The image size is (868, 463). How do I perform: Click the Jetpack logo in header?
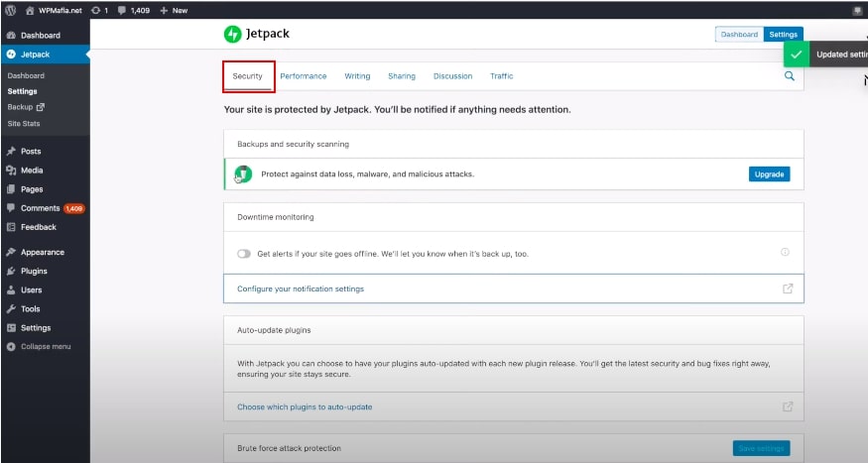tap(256, 34)
